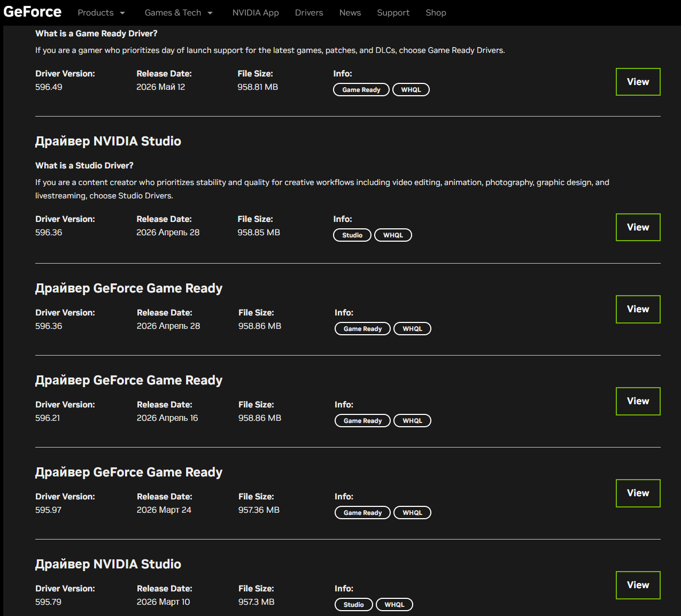Open the Products dropdown menu
Screen dimensions: 681x616
pyautogui.click(x=101, y=12)
